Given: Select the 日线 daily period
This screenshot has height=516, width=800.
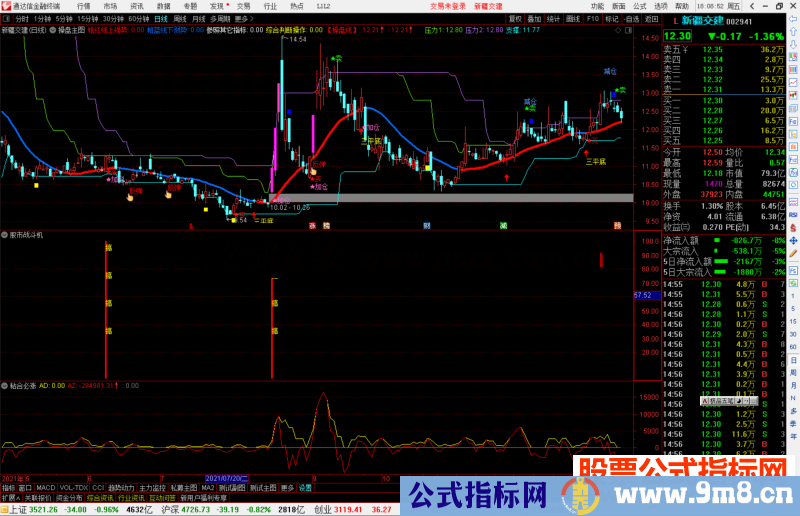Looking at the screenshot, I should 161,19.
